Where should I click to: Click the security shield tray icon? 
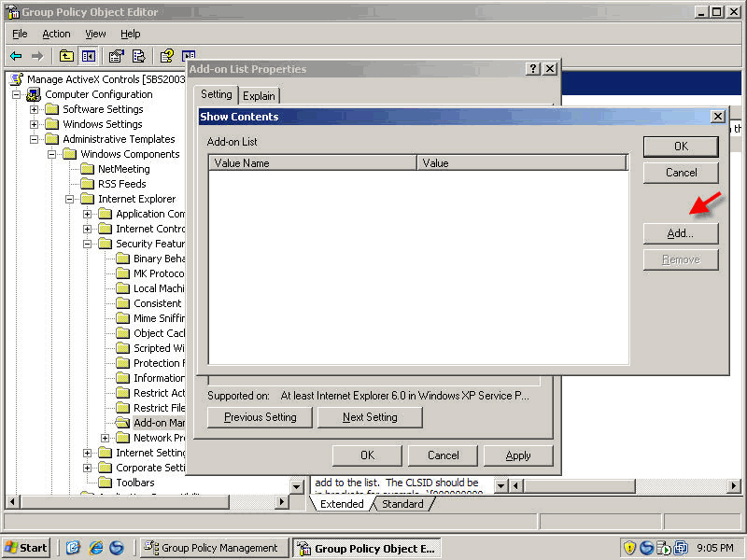tap(629, 548)
